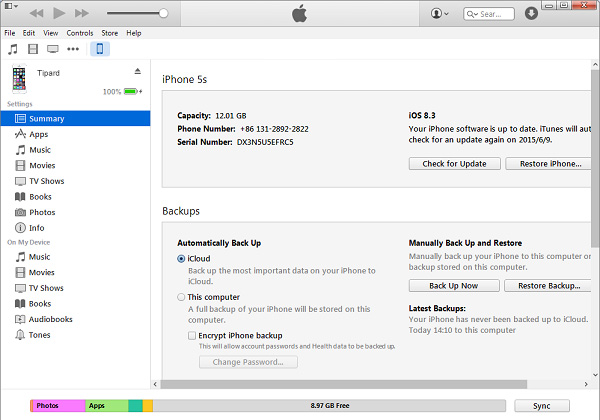600x420 pixels.
Task: Click the 8.97 GB Free label
Action: coord(330,406)
